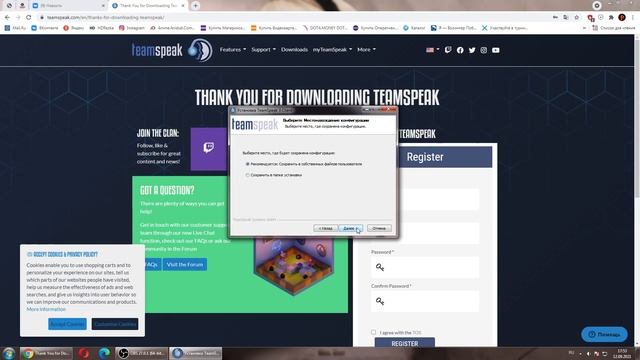
Task: Focus the Password input field
Action: click(425, 267)
